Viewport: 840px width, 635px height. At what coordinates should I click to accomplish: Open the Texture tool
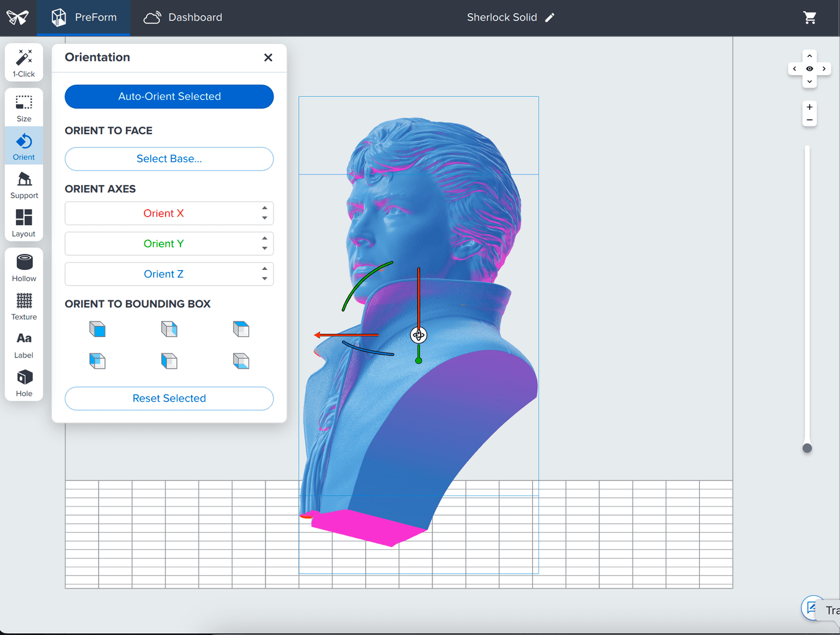click(x=24, y=306)
